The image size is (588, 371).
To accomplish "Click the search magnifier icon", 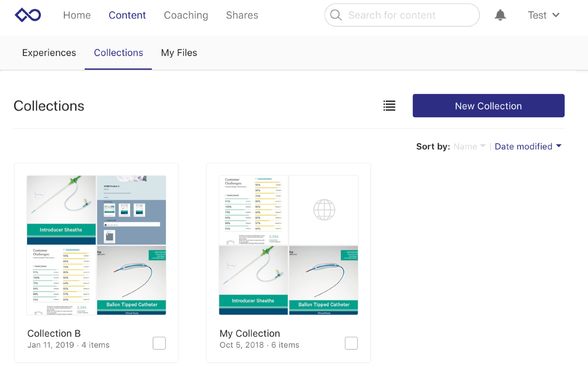I will 336,15.
